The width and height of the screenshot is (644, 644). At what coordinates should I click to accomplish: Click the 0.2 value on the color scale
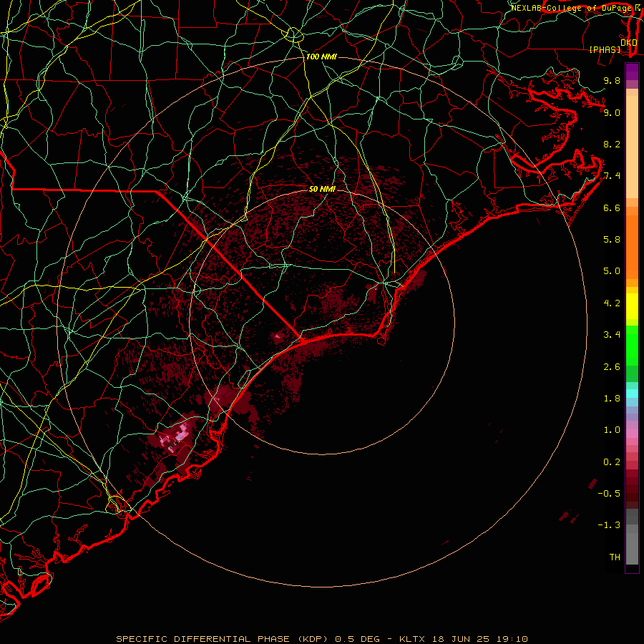coord(612,462)
